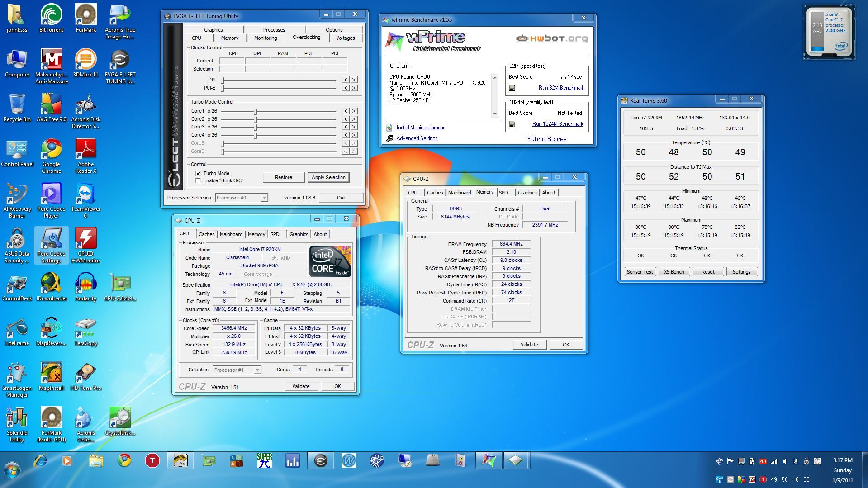This screenshot has width=868, height=488.
Task: Click the Real Temp Settings button
Action: (741, 272)
